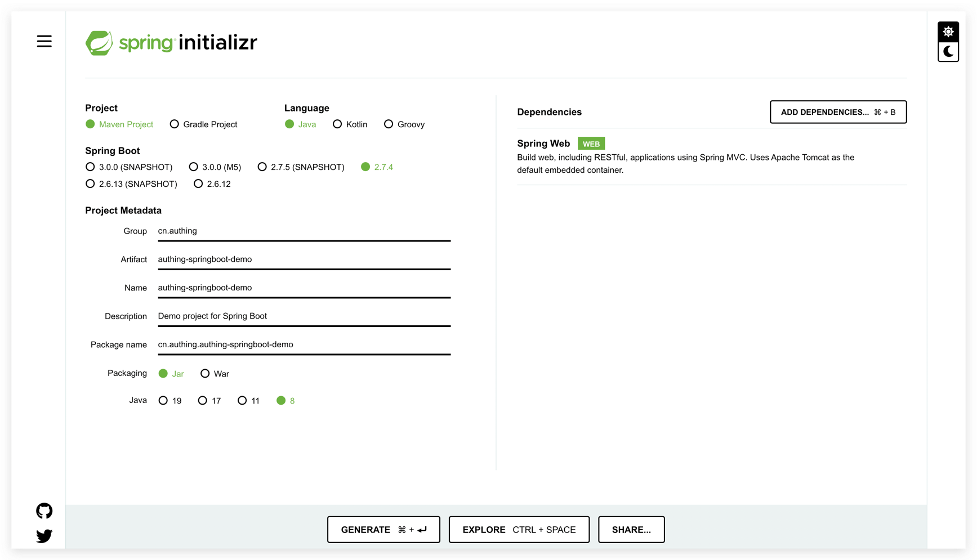
Task: Select Spring Boot 3.0.0 (M5) version
Action: [194, 167]
